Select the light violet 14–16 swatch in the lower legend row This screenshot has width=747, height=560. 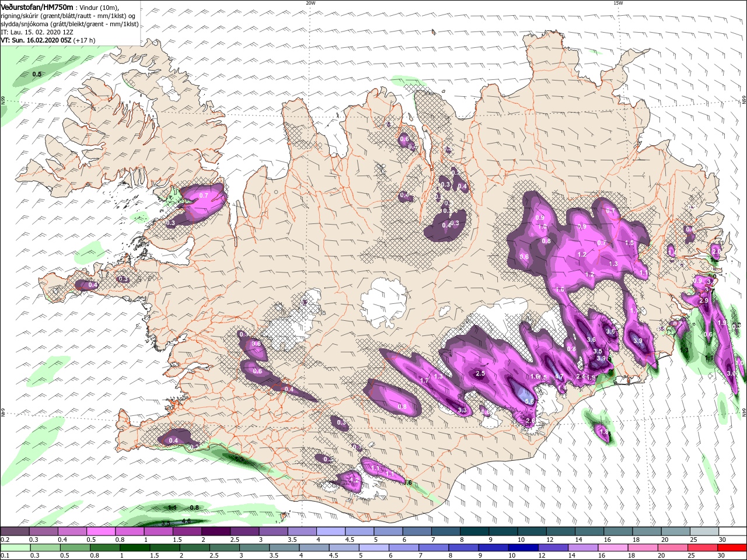point(584,548)
